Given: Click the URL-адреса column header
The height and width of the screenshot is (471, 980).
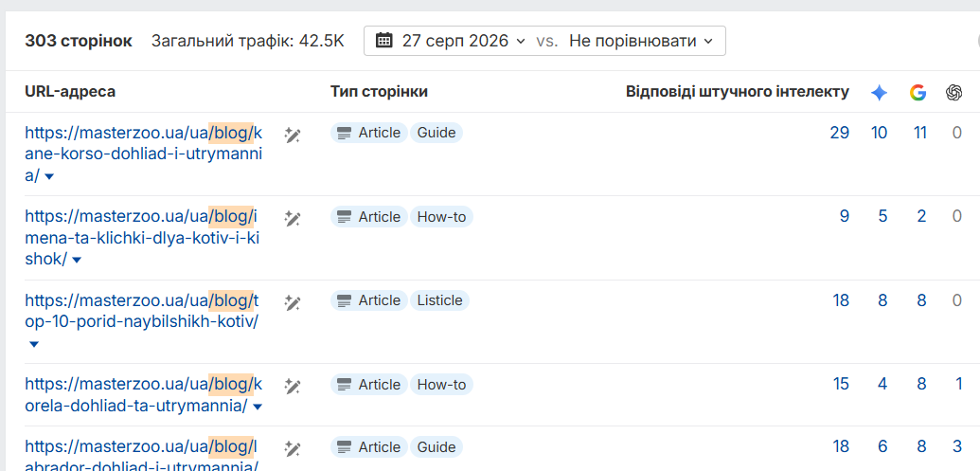Looking at the screenshot, I should coord(70,92).
